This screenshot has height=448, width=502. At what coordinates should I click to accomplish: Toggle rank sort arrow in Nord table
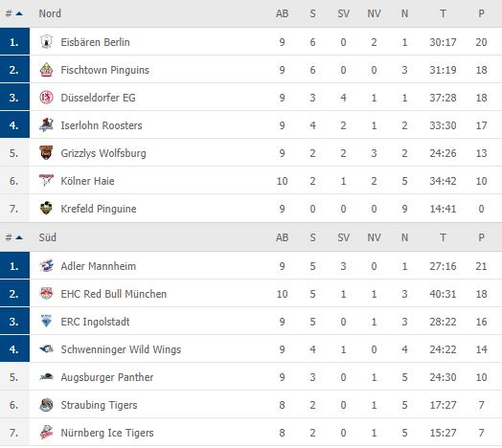pyautogui.click(x=19, y=13)
